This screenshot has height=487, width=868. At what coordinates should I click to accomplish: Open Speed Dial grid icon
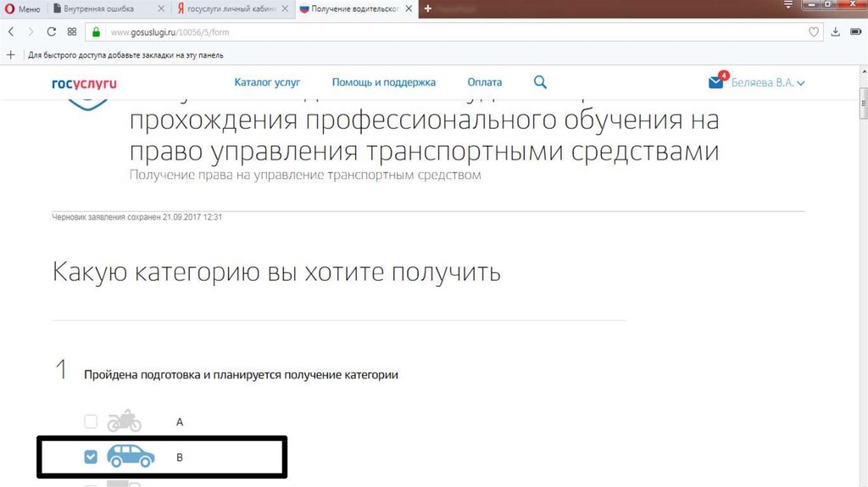[x=72, y=32]
